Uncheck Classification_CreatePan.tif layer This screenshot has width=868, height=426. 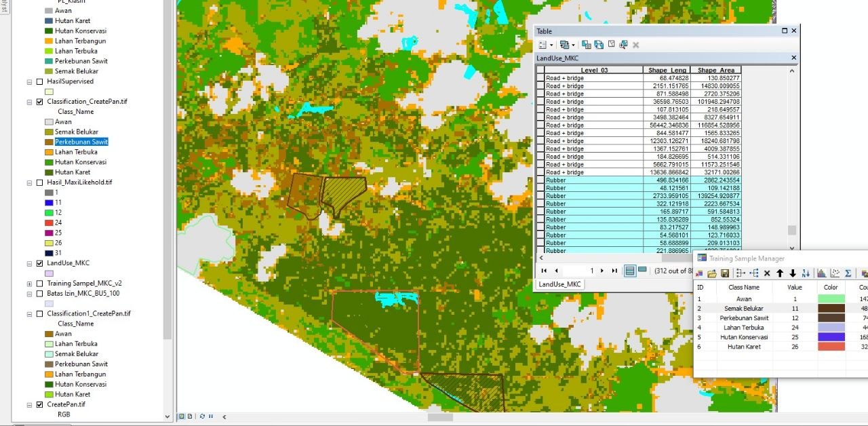coord(39,102)
